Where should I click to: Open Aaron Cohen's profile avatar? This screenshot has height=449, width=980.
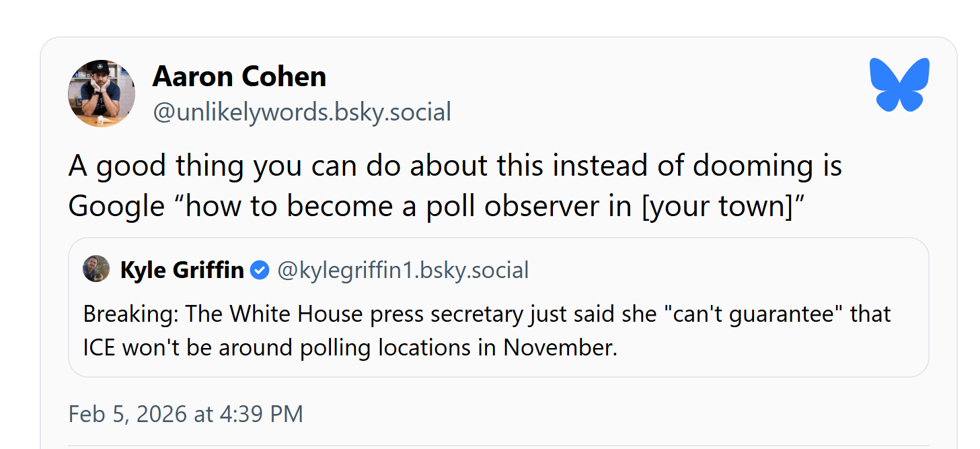102,93
